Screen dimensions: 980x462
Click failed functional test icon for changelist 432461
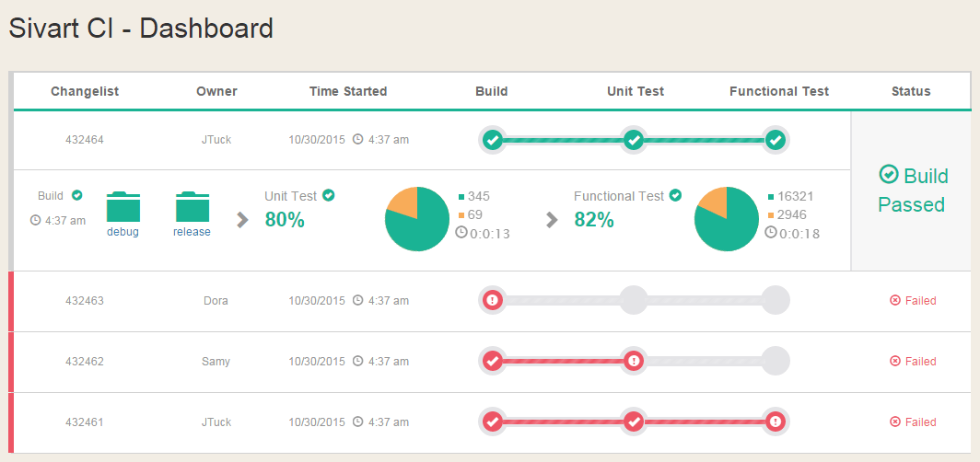pyautogui.click(x=776, y=422)
